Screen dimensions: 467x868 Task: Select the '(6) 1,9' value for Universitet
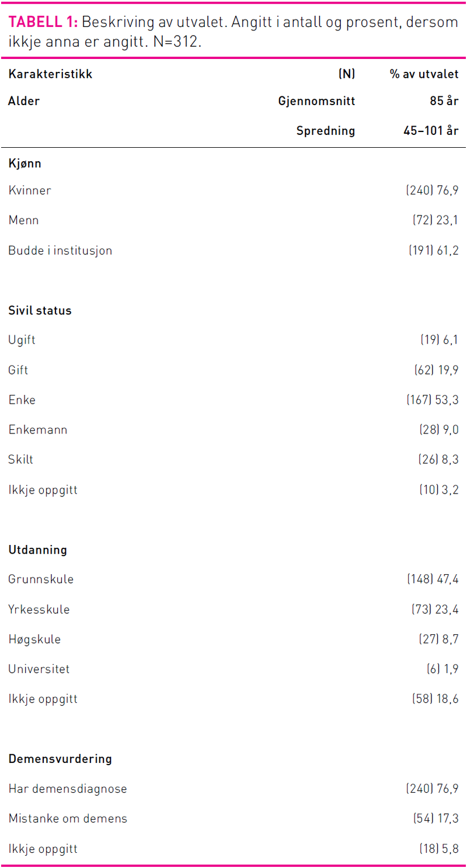(442, 669)
